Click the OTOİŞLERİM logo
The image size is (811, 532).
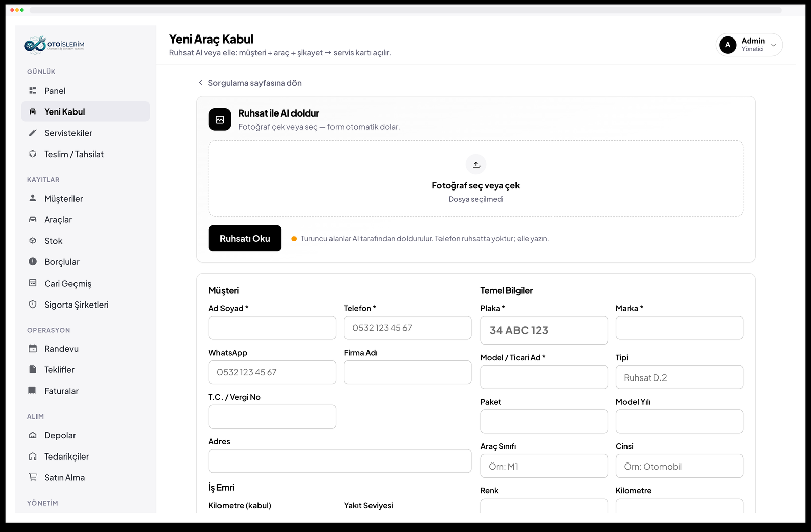point(55,45)
